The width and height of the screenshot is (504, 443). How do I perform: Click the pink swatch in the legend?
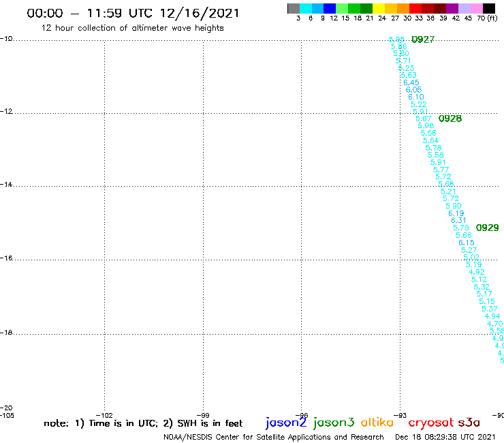pos(476,8)
